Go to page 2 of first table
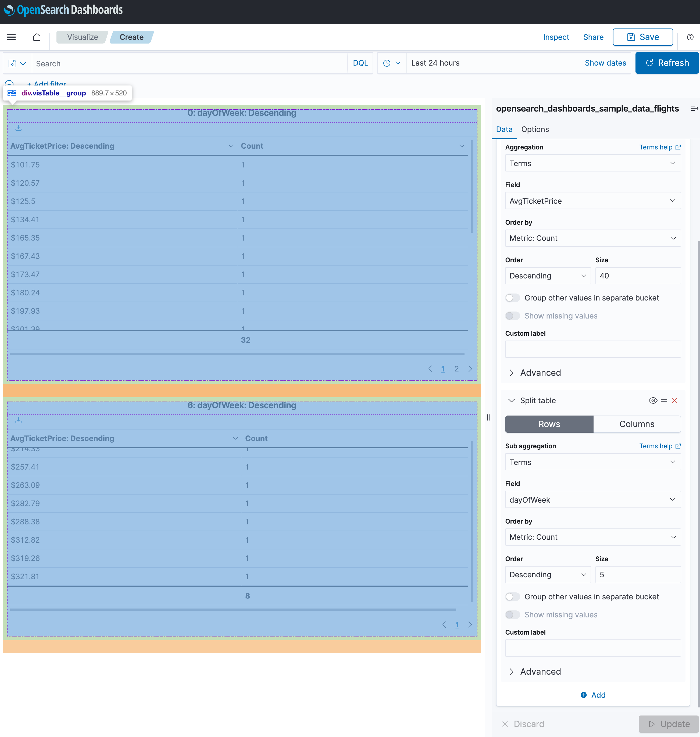 (x=456, y=369)
